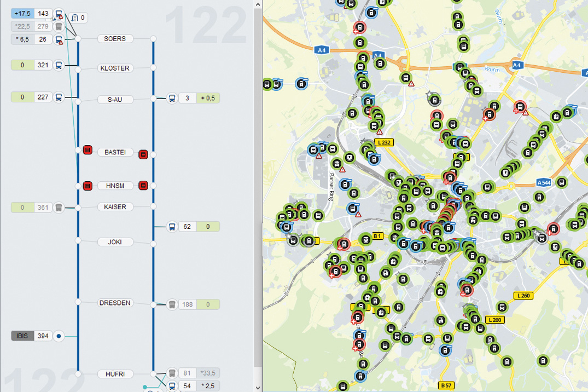Click the bus 321 icon near KLOSTER

[x=59, y=65]
